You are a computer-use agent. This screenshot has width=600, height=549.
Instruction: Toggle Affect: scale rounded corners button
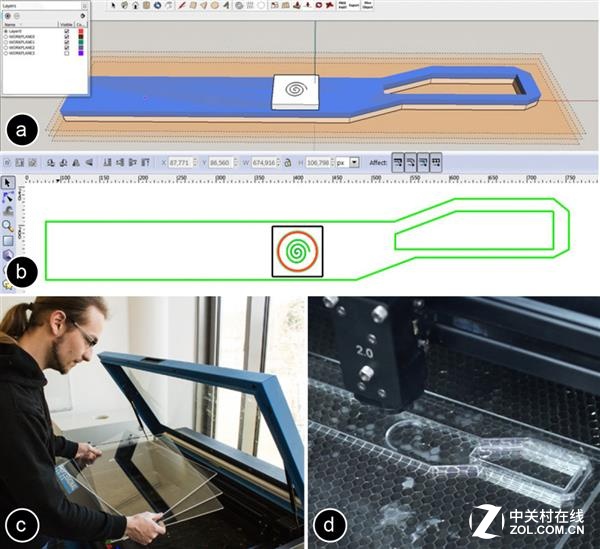(x=411, y=163)
